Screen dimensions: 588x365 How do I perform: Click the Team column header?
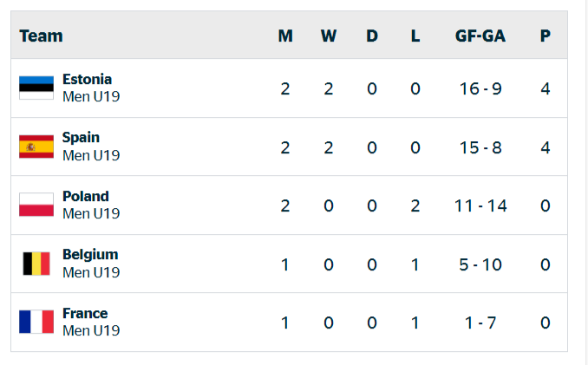[x=42, y=36]
